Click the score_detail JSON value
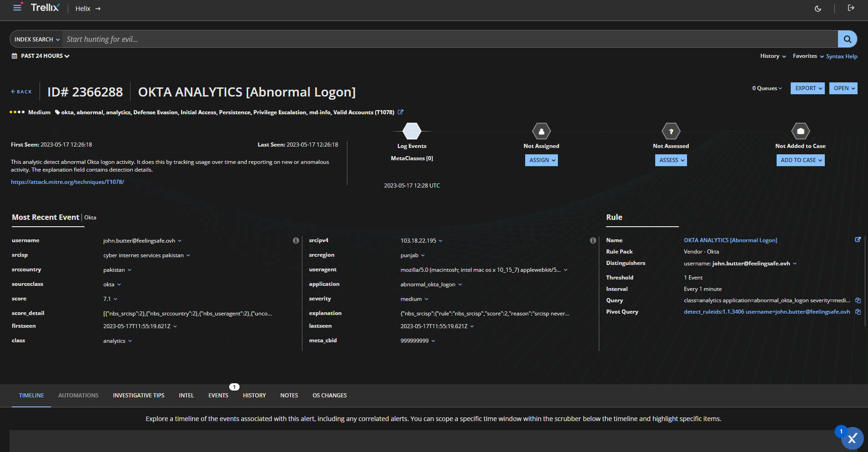 [187, 314]
